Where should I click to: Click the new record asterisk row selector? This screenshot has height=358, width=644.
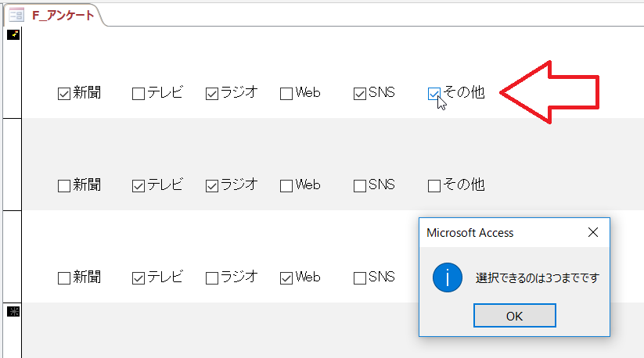pos(13,311)
